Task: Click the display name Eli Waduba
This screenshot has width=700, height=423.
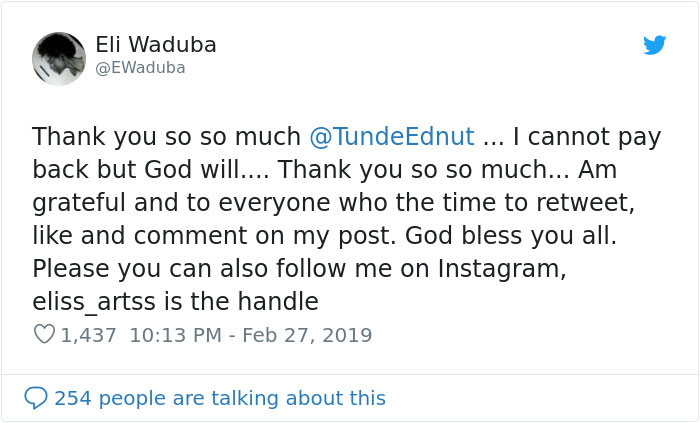Action: click(x=155, y=45)
